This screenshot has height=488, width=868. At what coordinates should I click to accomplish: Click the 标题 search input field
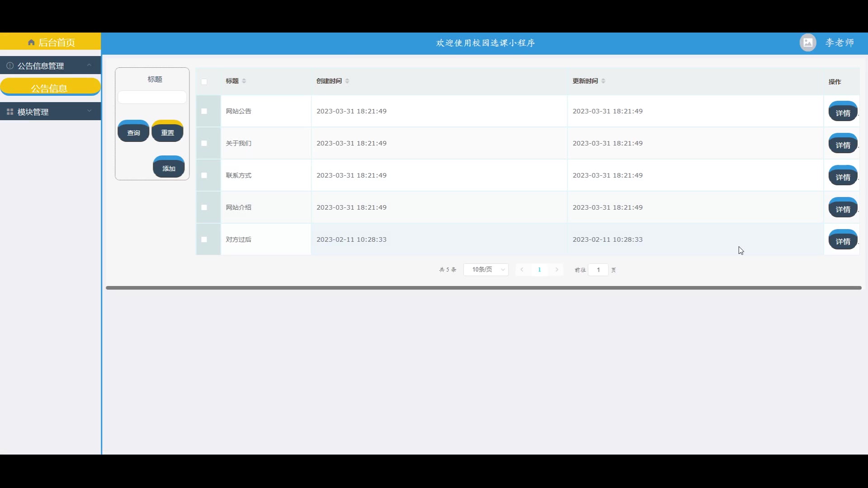[x=152, y=97]
